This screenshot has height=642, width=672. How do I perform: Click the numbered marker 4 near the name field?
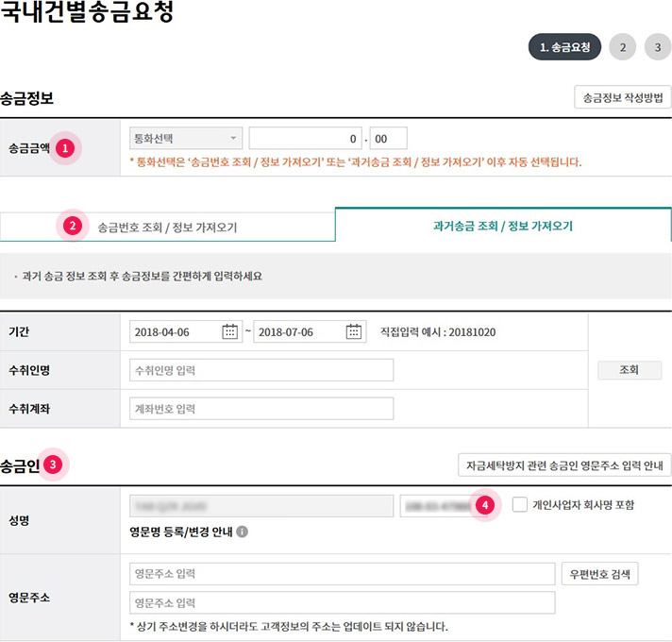[485, 505]
